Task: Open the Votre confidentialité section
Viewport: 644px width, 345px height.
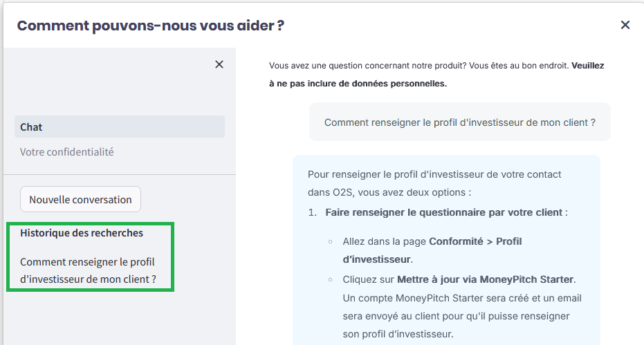Action: point(66,151)
